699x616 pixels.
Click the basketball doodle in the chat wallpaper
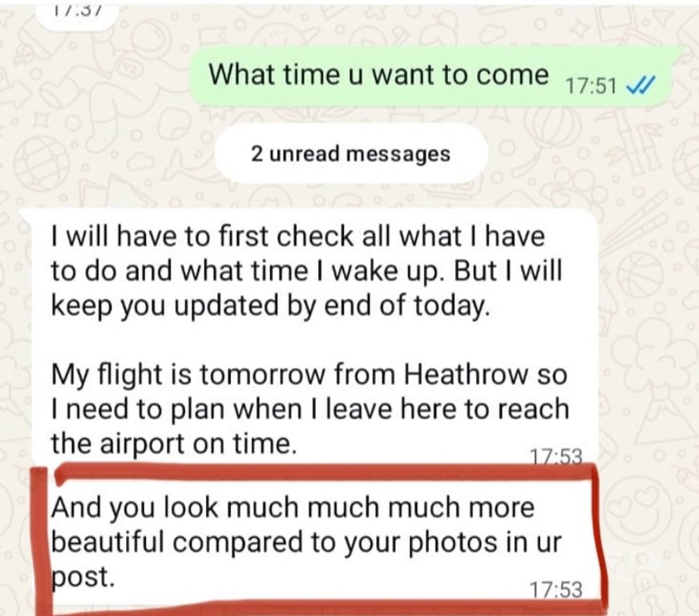639,274
